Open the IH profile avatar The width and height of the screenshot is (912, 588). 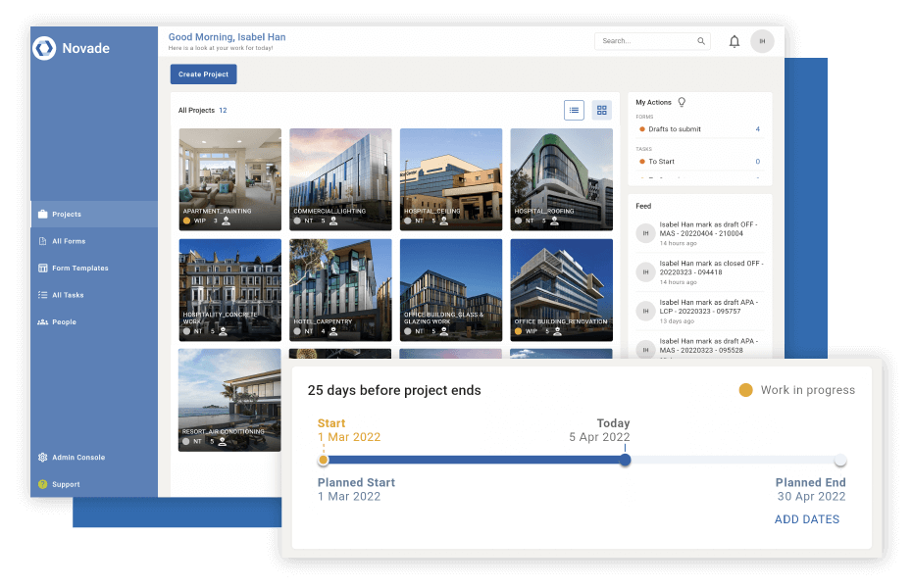pyautogui.click(x=762, y=41)
